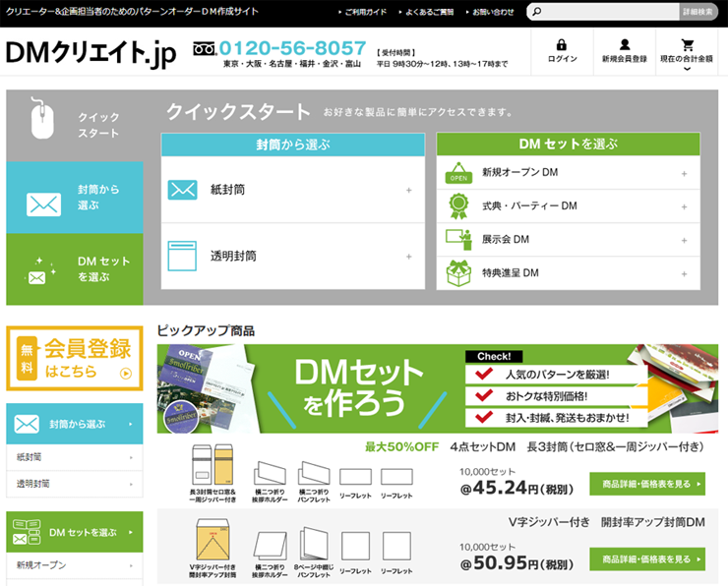728x586 pixels.
Task: Click the award ribbon icon for 式典・パーティーDM
Action: point(458,206)
